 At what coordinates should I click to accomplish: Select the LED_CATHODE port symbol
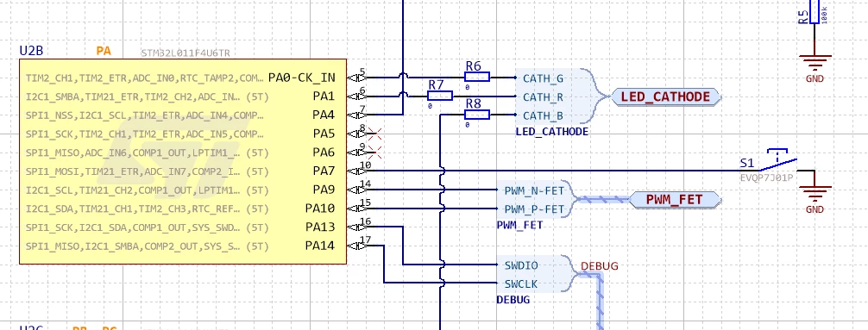[x=666, y=97]
